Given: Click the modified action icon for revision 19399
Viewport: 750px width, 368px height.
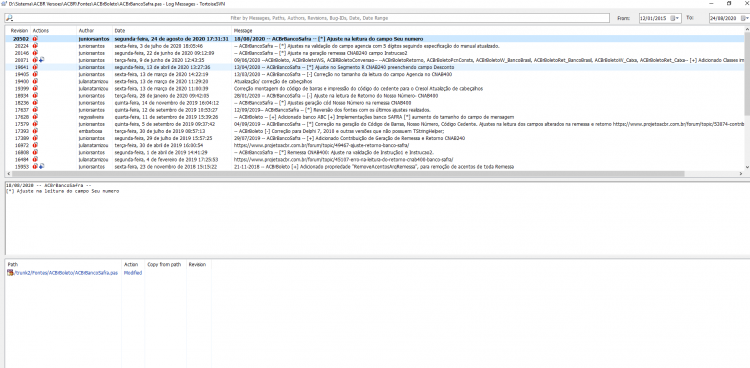Looking at the screenshot, I should click(x=35, y=89).
